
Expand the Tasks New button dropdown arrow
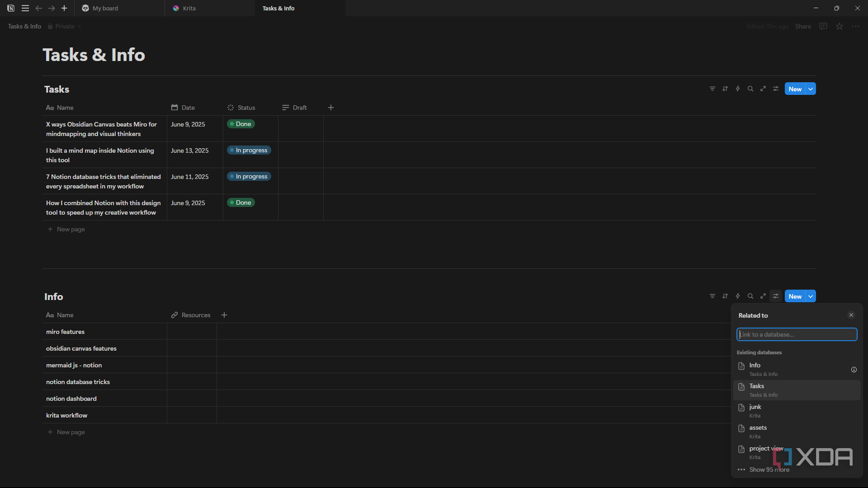point(811,89)
